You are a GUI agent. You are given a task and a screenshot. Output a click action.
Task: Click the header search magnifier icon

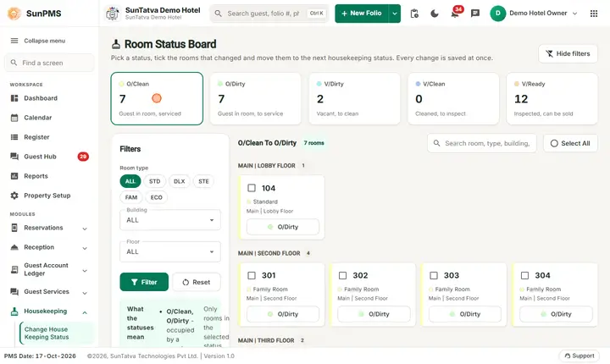(x=219, y=14)
